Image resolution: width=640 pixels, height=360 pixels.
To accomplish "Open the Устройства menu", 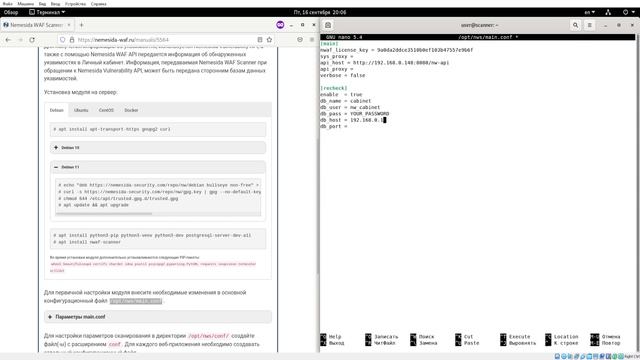I will (76, 4).
